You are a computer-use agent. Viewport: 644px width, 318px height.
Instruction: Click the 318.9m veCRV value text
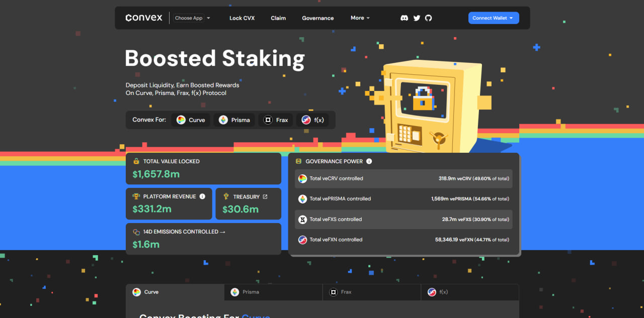pos(474,178)
